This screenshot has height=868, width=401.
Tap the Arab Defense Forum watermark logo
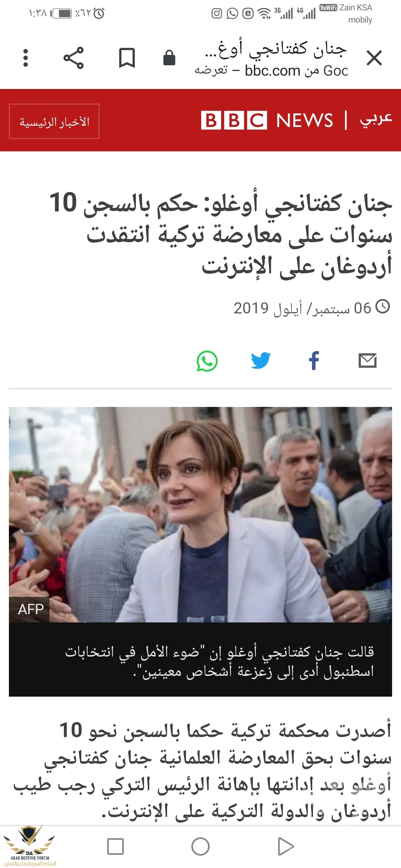click(x=30, y=846)
